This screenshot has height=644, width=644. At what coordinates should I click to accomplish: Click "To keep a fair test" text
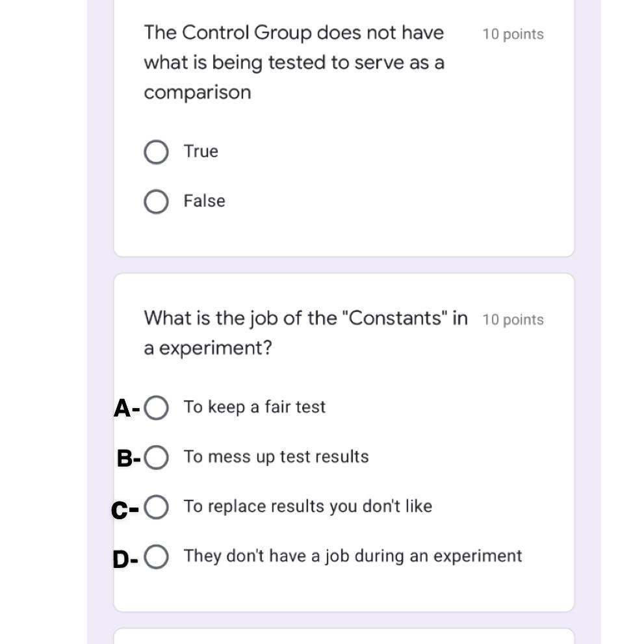pos(254,407)
